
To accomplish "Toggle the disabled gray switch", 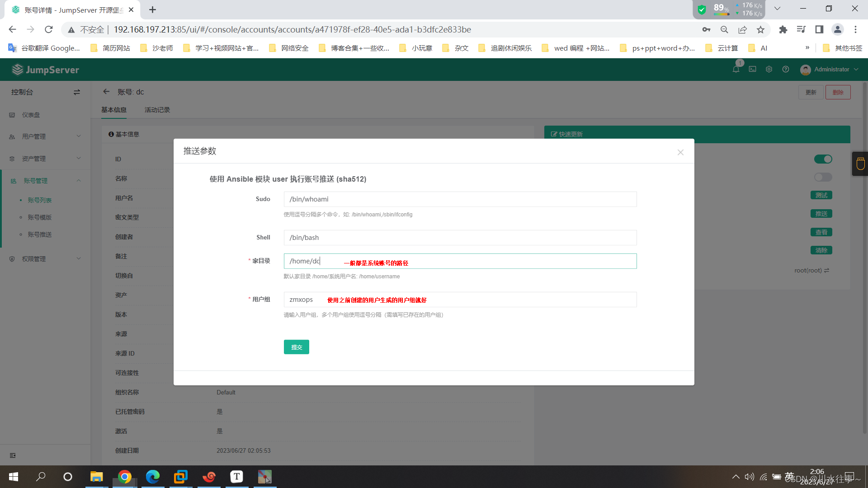I will point(823,177).
